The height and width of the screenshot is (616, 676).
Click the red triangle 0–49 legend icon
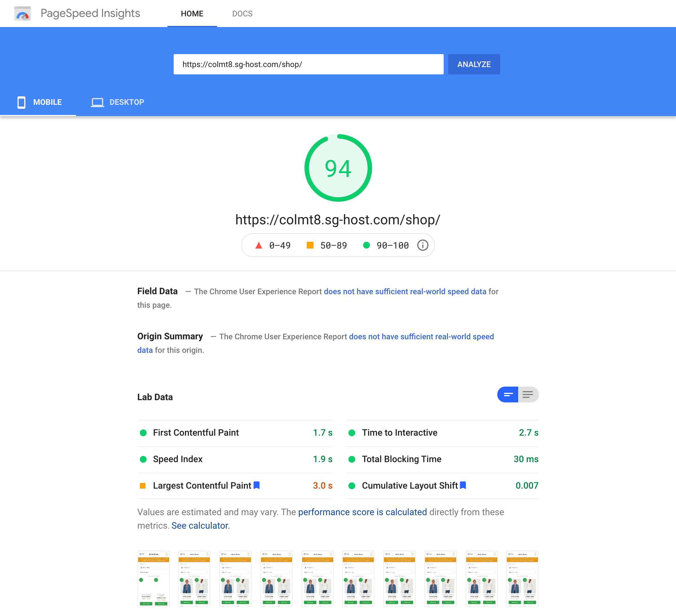tap(259, 245)
